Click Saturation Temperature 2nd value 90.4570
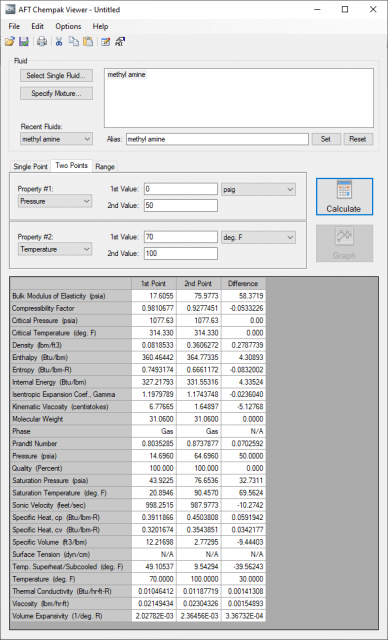The image size is (388, 640). [199, 493]
